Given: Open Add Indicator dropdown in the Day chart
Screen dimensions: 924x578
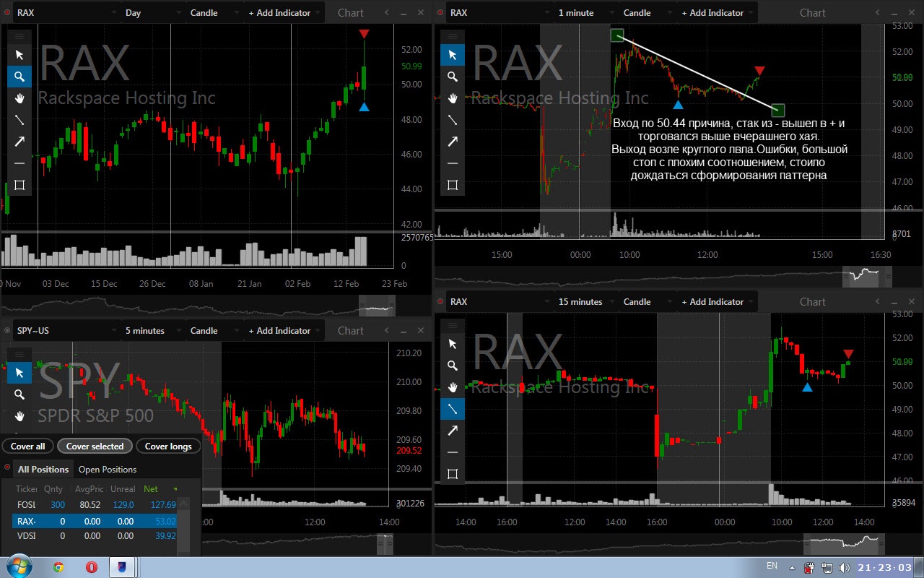Looking at the screenshot, I should (284, 12).
